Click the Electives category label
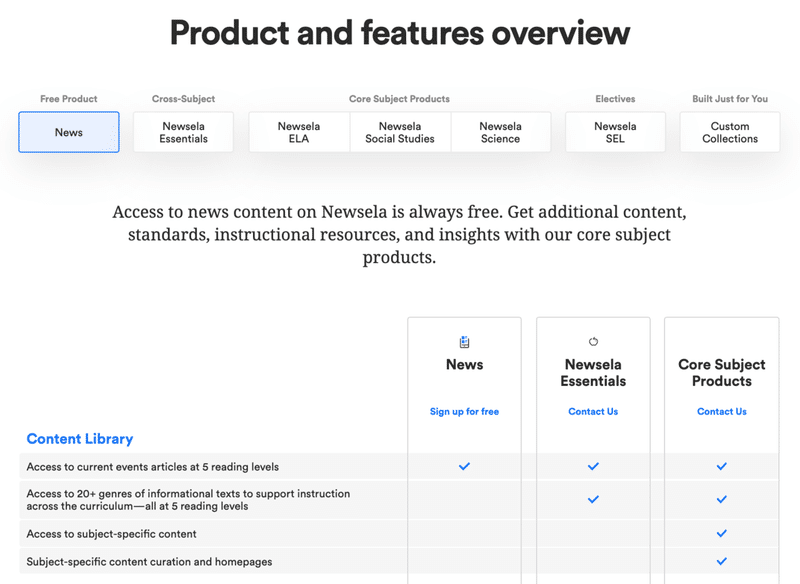This screenshot has width=800, height=584. (615, 99)
